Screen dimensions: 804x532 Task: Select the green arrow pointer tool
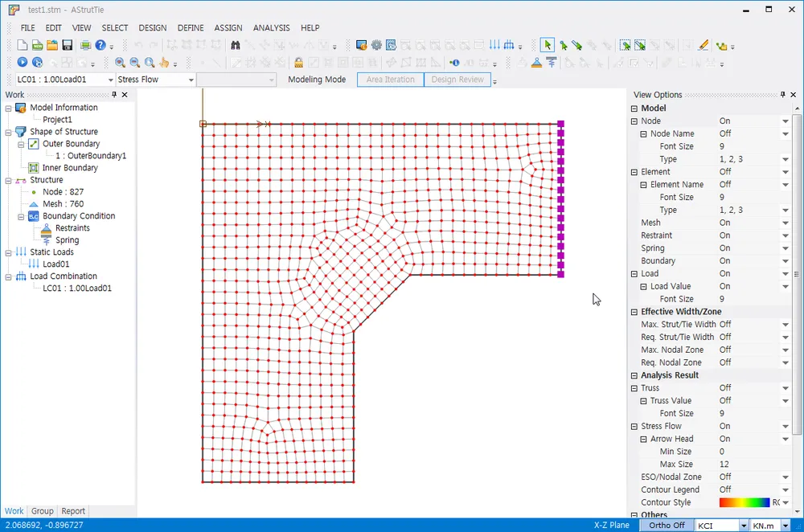pyautogui.click(x=548, y=46)
